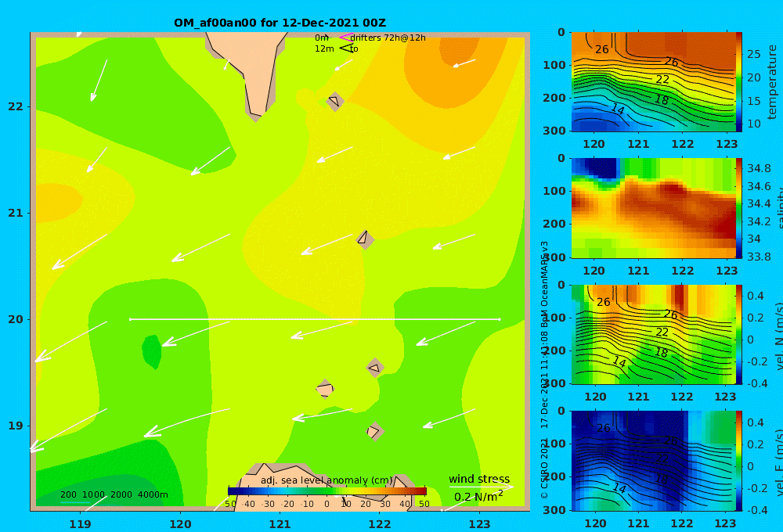The height and width of the screenshot is (532, 783).
Task: Click the '18' contour label in the temperature panel
Action: 662,99
